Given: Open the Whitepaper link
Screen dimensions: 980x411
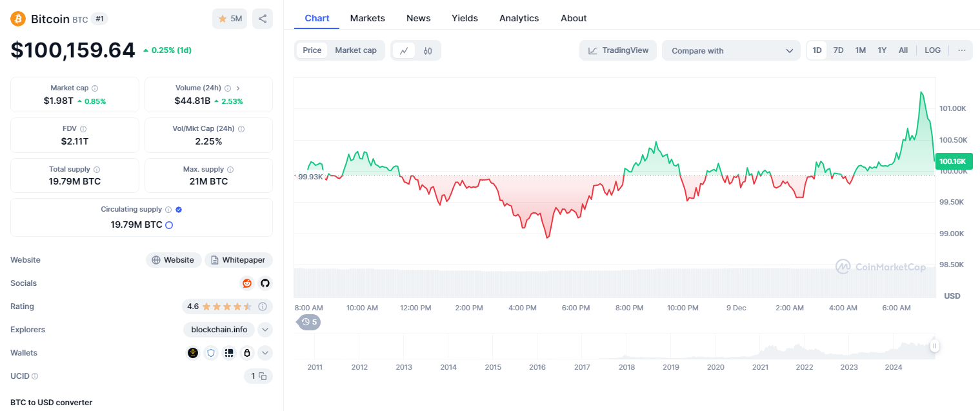Looking at the screenshot, I should tap(238, 260).
